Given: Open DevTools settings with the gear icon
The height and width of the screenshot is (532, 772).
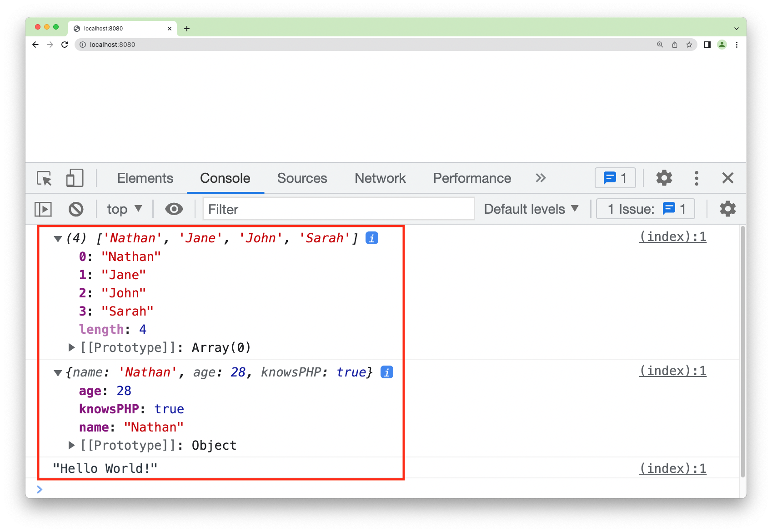Looking at the screenshot, I should pyautogui.click(x=664, y=178).
